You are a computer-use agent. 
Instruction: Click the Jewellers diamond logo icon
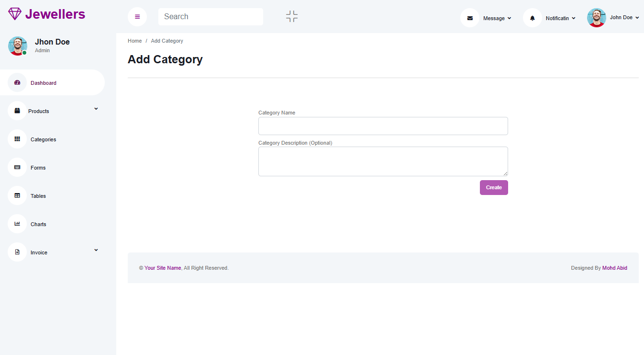(x=15, y=14)
